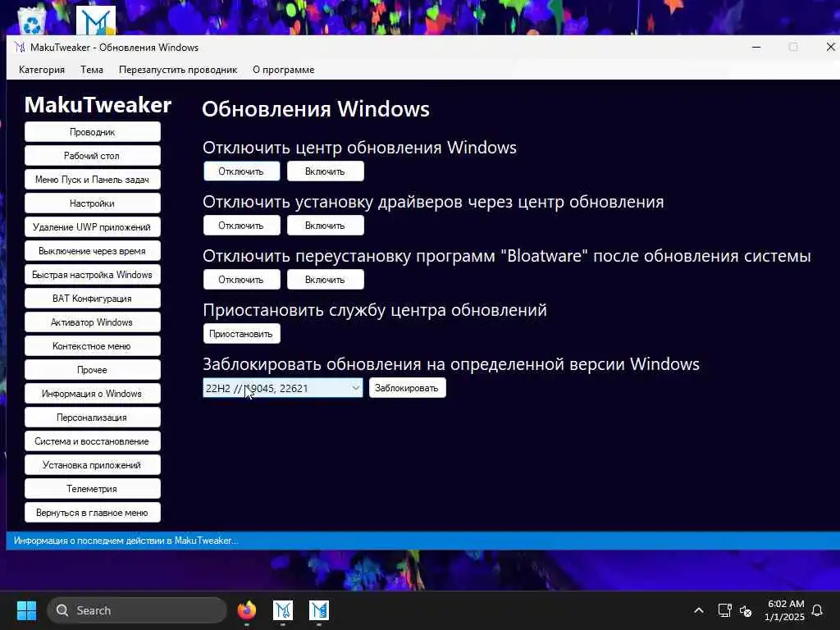
Task: Open the Категория menu
Action: pos(42,70)
